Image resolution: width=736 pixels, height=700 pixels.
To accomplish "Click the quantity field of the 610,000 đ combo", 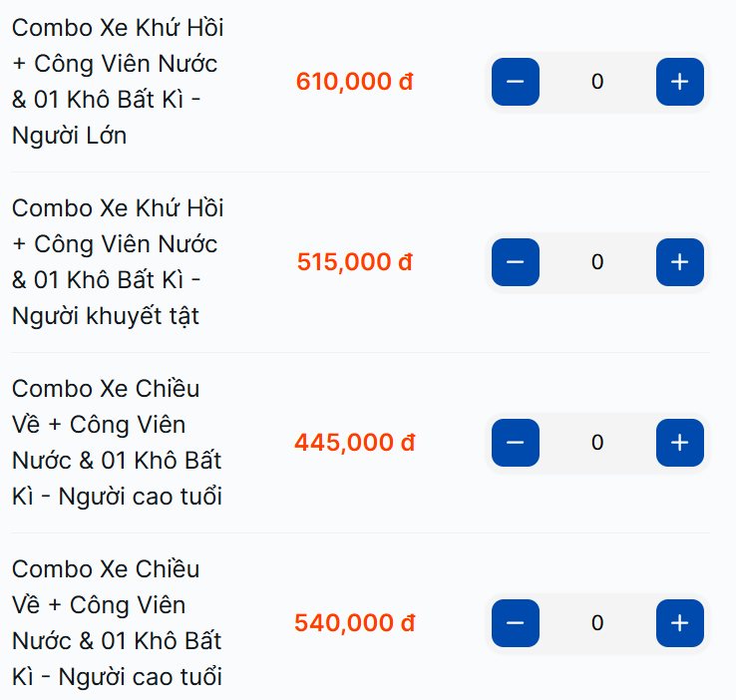I will coord(597,82).
